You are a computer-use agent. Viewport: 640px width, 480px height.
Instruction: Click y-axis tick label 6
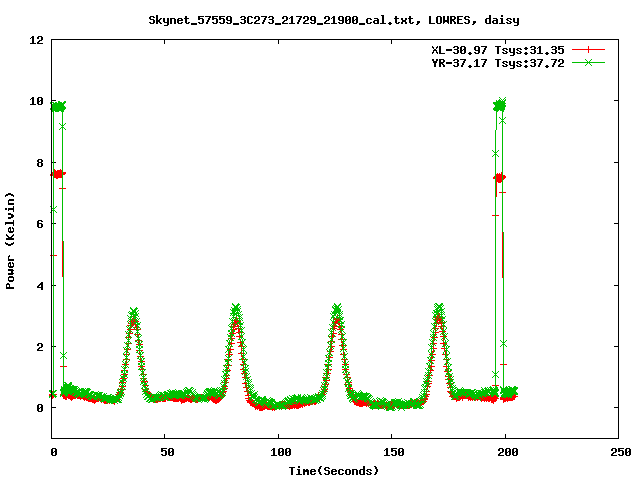(x=40, y=224)
